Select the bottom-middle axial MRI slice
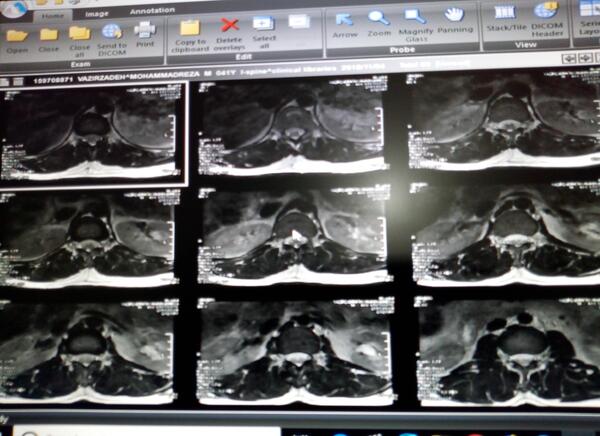This screenshot has width=600, height=436. (x=295, y=351)
